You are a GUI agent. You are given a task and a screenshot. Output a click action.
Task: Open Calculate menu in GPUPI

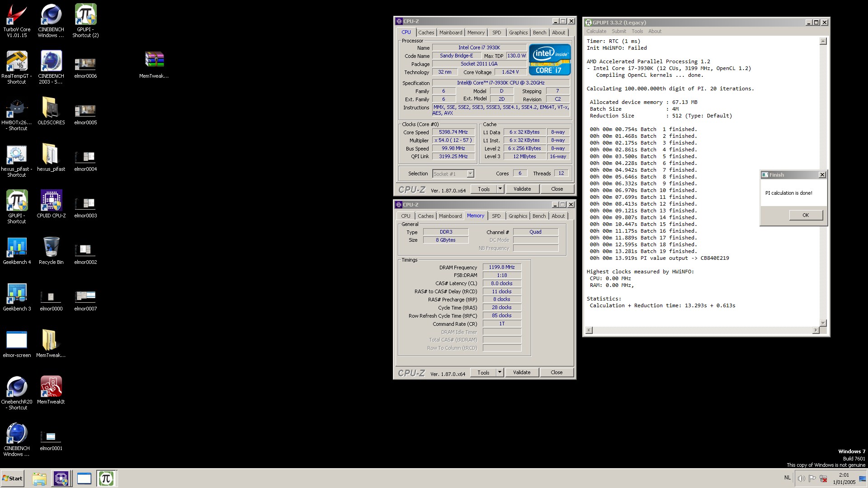click(x=596, y=31)
